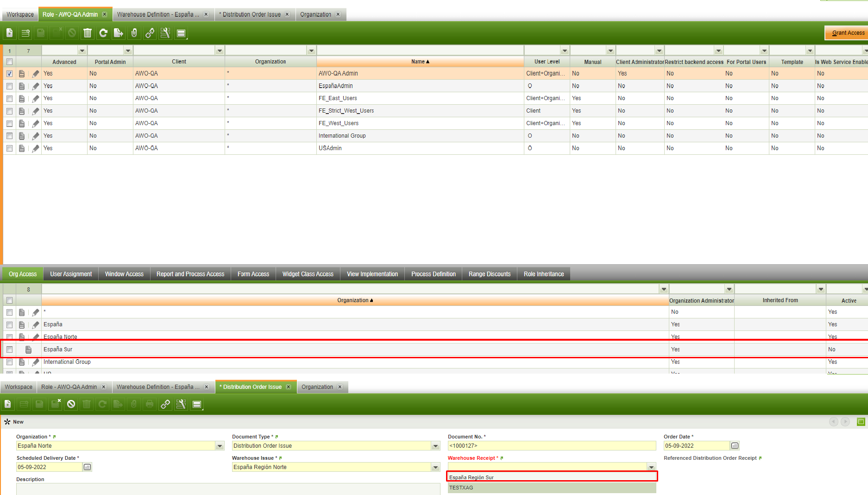
Task: Sort the roles grid by the Name column header
Action: 420,62
